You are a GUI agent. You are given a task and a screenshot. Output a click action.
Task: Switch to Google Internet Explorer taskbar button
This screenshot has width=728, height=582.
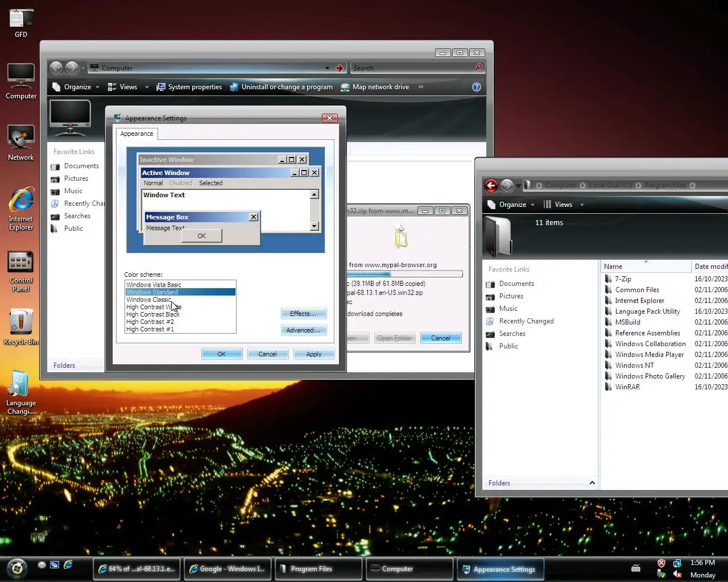[x=227, y=569]
